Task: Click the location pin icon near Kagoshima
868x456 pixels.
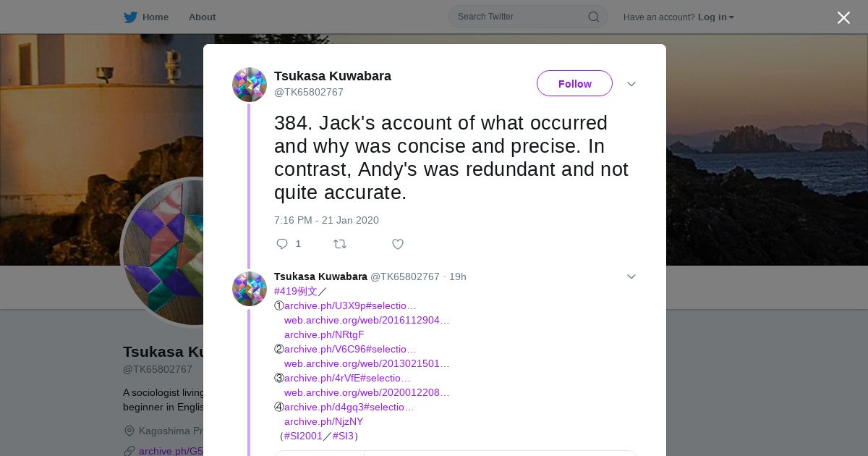Action: [x=129, y=431]
